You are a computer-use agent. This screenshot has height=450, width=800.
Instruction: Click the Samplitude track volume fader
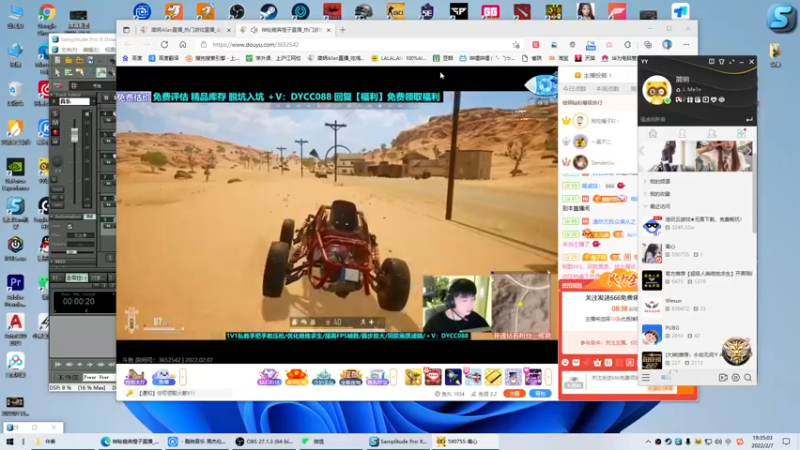[74, 135]
